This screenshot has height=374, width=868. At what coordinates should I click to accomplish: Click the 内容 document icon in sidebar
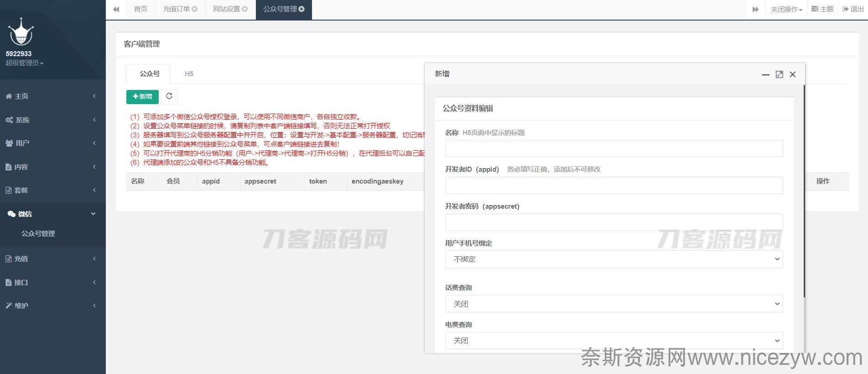pos(8,167)
